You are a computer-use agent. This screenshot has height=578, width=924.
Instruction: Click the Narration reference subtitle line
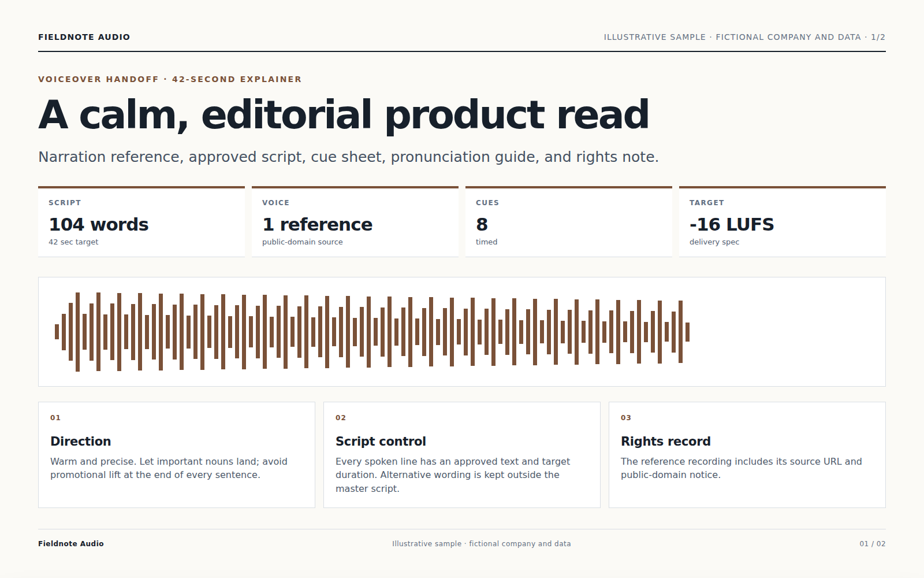348,157
